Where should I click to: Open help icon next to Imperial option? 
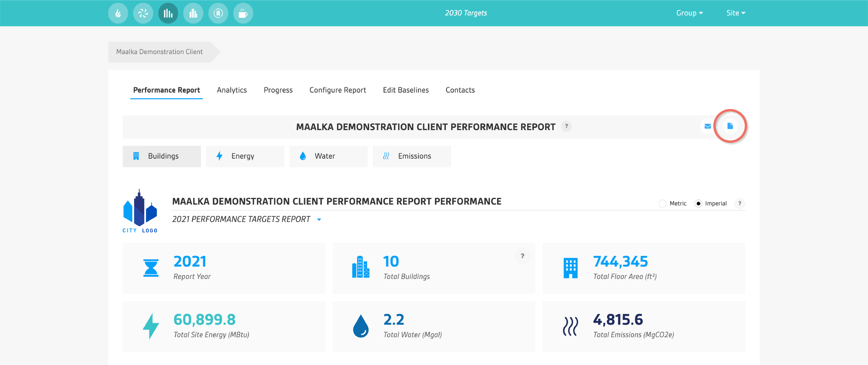[740, 204]
